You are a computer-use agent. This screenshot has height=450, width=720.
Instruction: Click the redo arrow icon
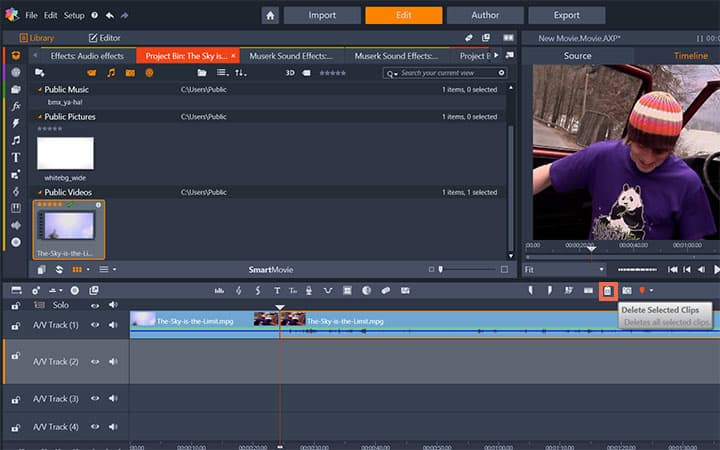point(124,15)
